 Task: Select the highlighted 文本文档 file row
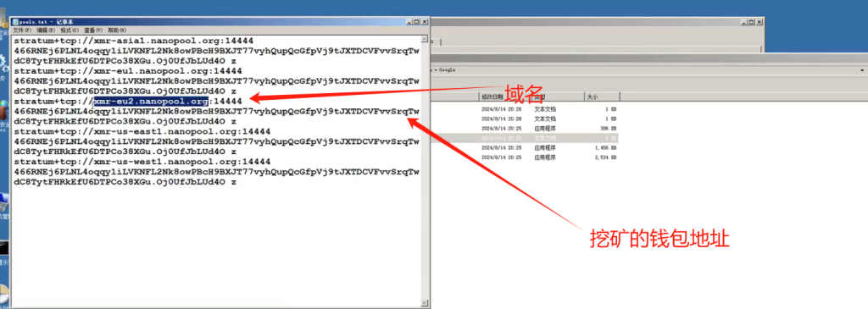(x=524, y=138)
